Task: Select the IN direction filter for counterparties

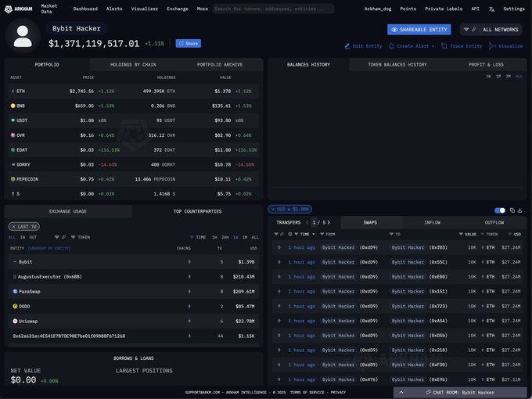Action: pos(23,238)
